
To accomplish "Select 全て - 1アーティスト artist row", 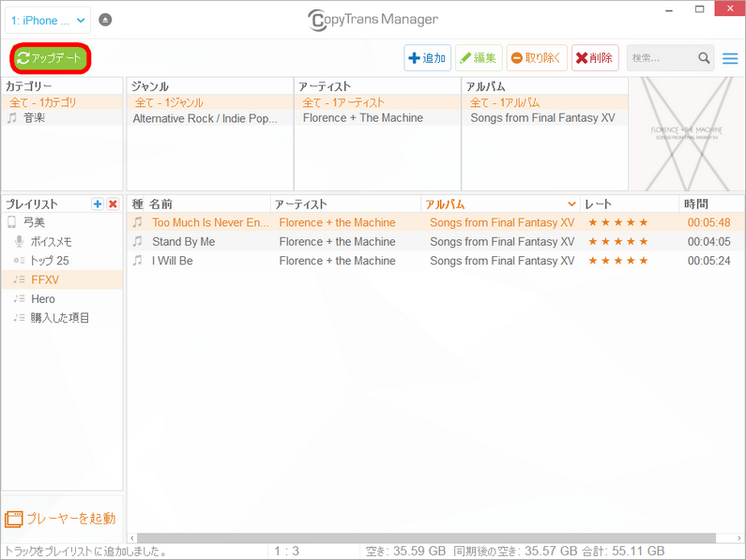I will pyautogui.click(x=377, y=102).
